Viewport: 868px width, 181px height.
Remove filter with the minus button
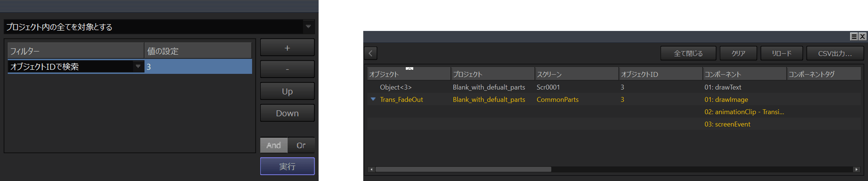pos(287,69)
